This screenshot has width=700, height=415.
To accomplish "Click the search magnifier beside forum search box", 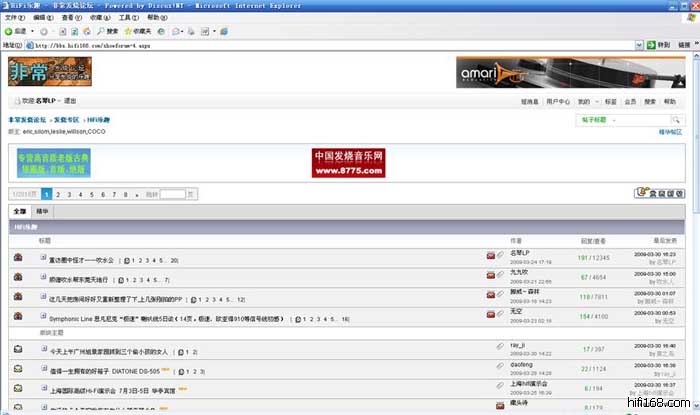I will [677, 120].
